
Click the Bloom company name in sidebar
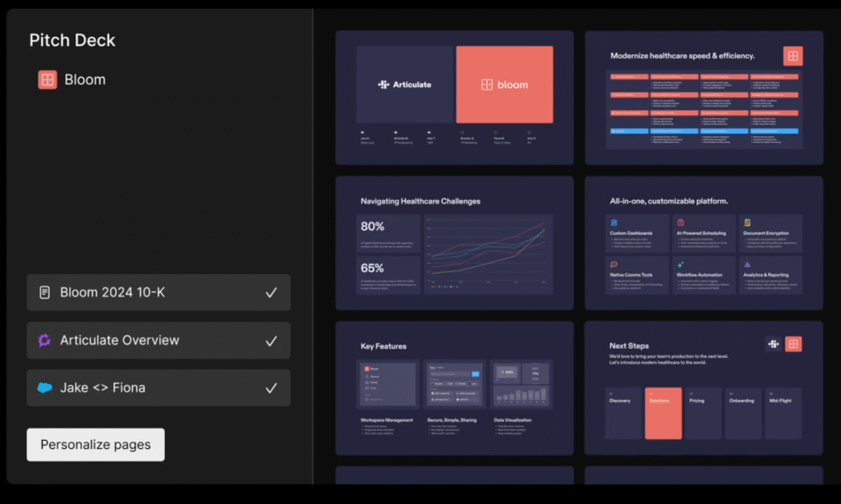85,80
